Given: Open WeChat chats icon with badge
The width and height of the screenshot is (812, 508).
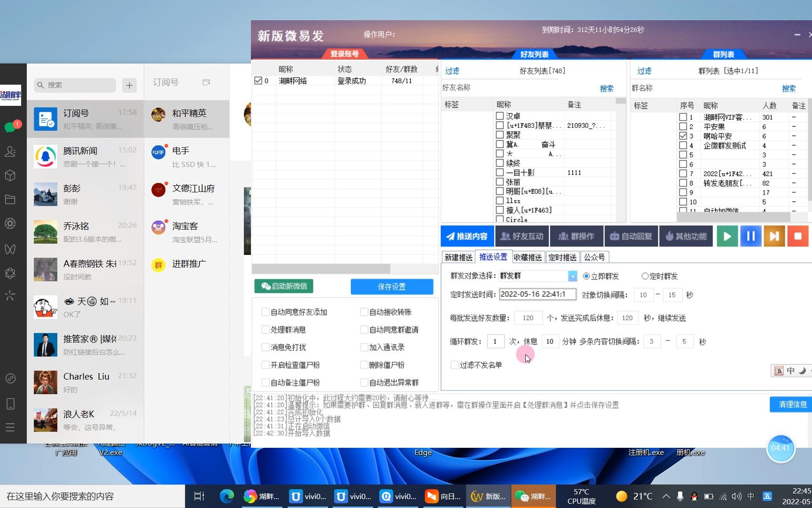Looking at the screenshot, I should 10,127.
